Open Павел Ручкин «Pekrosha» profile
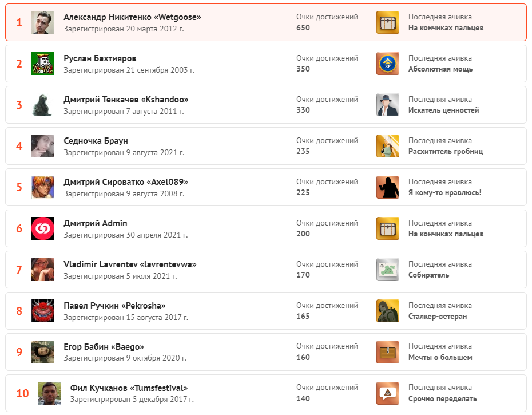Image resolution: width=532 pixels, height=415 pixels. [x=114, y=306]
